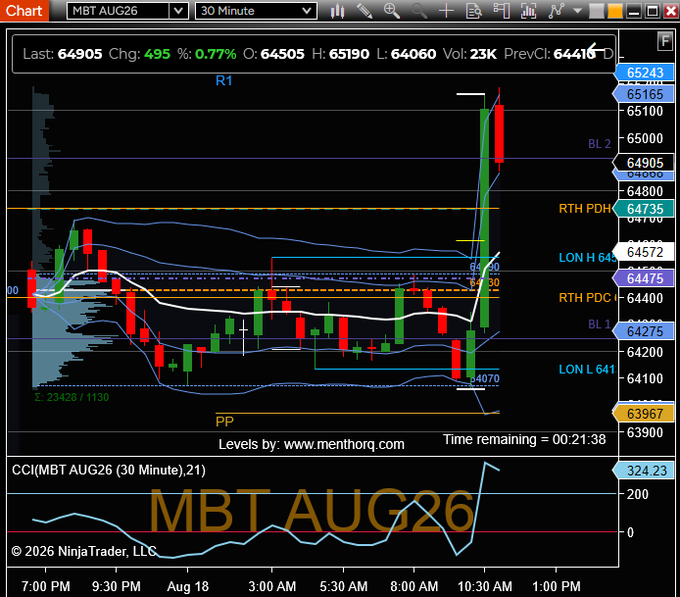The width and height of the screenshot is (680, 597).
Task: Click the 10:30 AM time axis label
Action: pos(485,587)
